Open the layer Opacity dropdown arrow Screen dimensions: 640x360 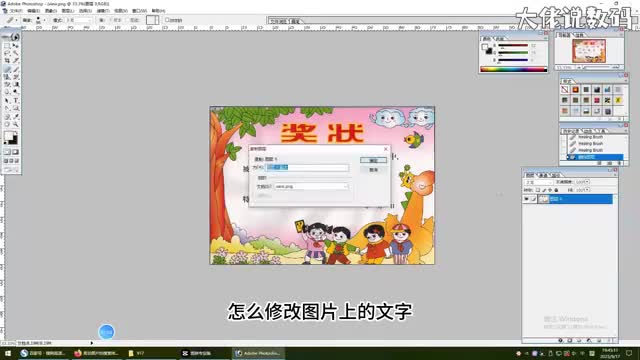pyautogui.click(x=587, y=182)
